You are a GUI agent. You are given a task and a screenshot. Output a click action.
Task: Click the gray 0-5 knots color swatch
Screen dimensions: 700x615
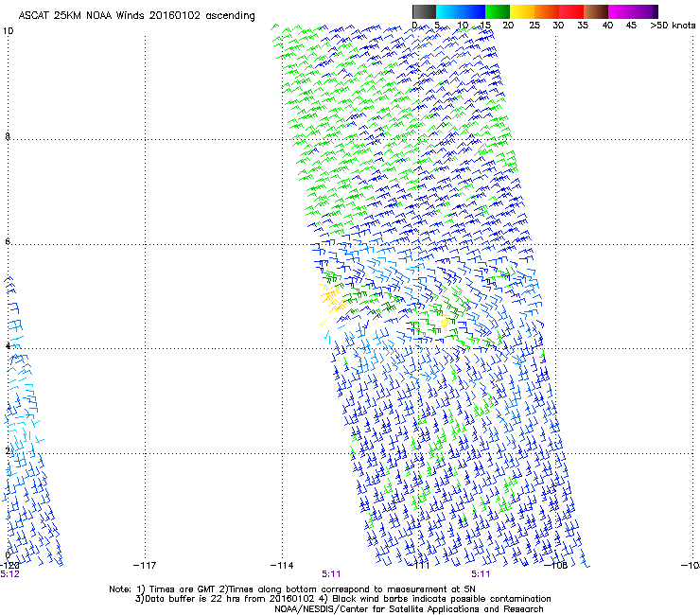point(424,11)
